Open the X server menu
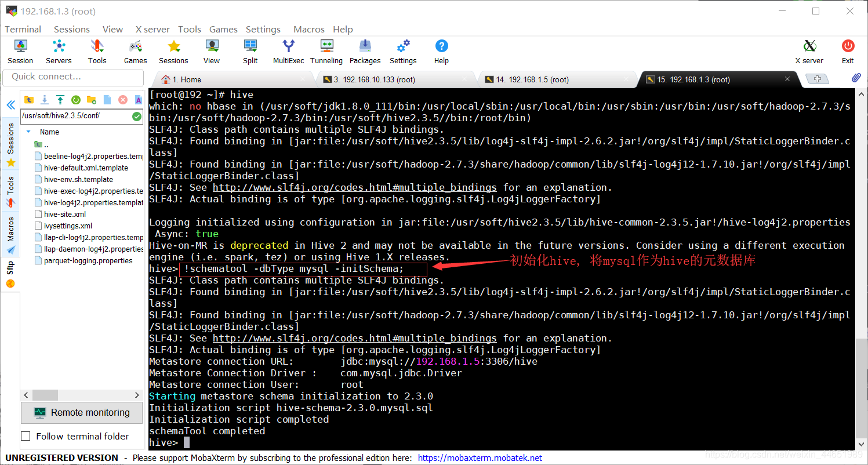 point(152,29)
